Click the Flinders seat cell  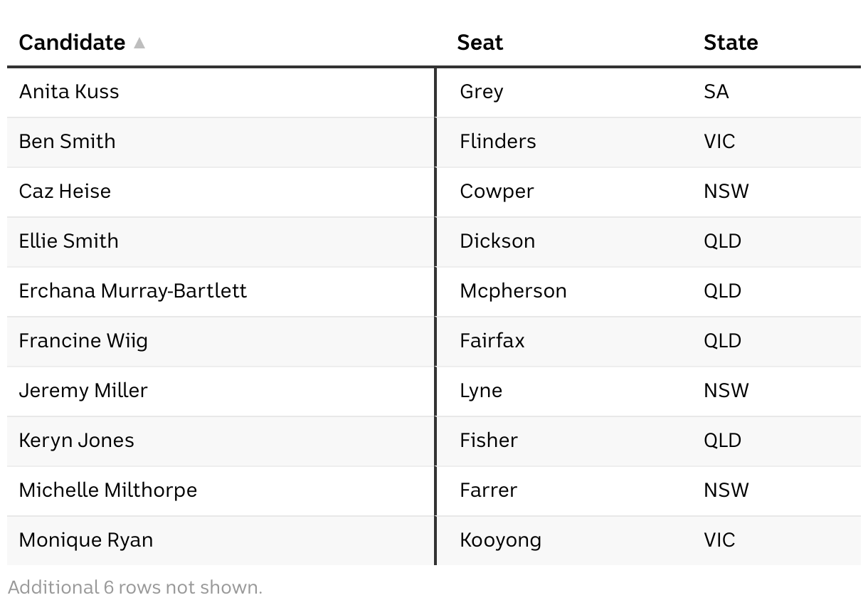(x=497, y=142)
